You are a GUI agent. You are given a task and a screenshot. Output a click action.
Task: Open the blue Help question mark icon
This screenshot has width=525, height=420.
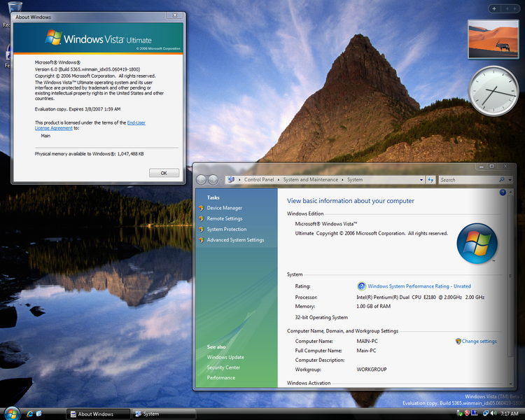click(x=503, y=192)
